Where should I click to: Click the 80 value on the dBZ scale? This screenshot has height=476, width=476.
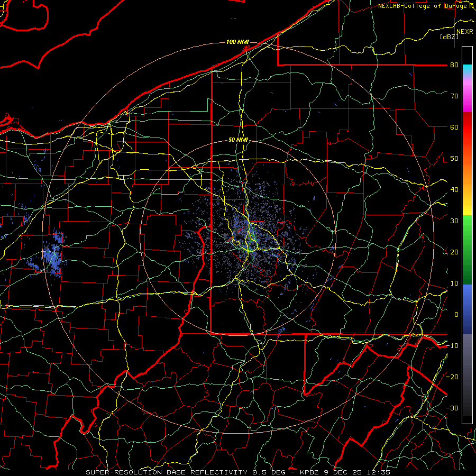tap(454, 65)
